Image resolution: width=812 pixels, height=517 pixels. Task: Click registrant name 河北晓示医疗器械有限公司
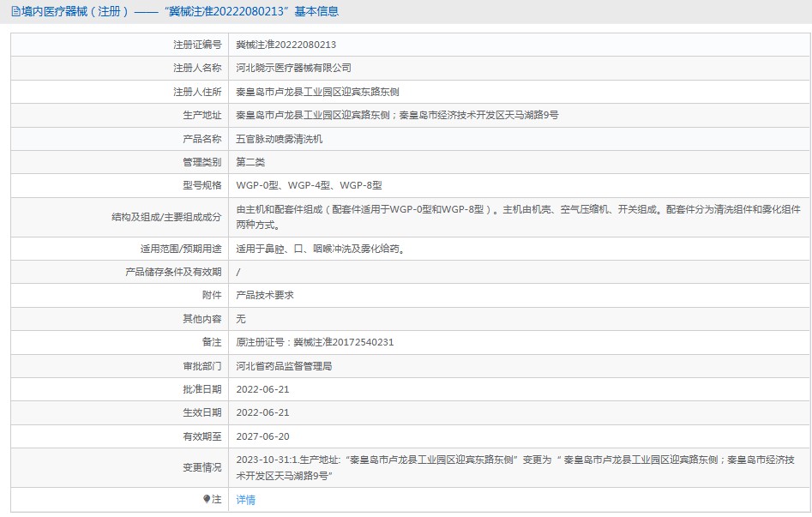[293, 68]
